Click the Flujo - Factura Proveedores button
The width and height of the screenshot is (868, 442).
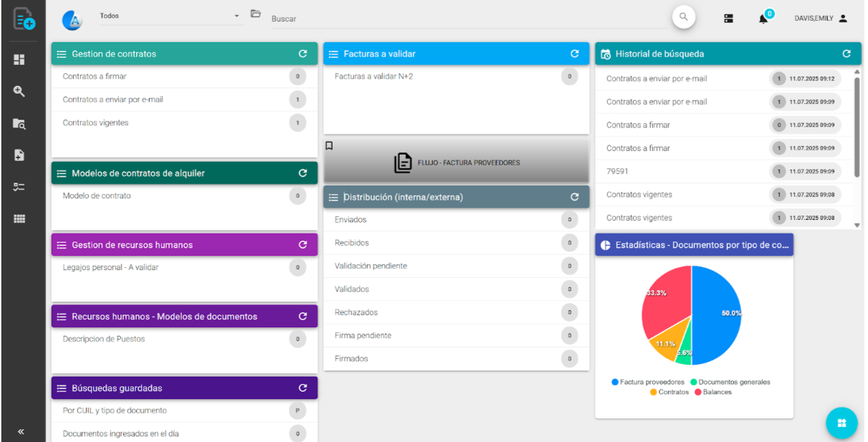457,163
